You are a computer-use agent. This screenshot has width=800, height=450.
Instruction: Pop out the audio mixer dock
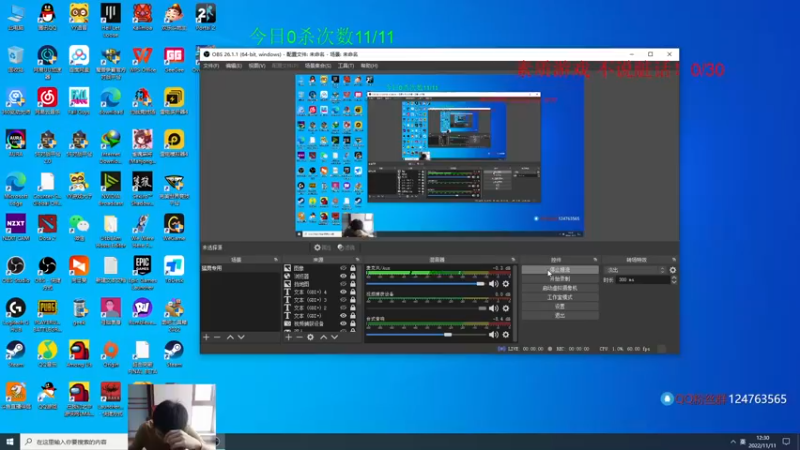tap(513, 260)
